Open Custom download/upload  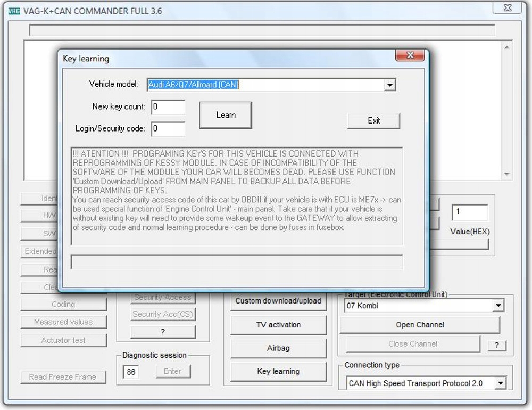point(278,301)
